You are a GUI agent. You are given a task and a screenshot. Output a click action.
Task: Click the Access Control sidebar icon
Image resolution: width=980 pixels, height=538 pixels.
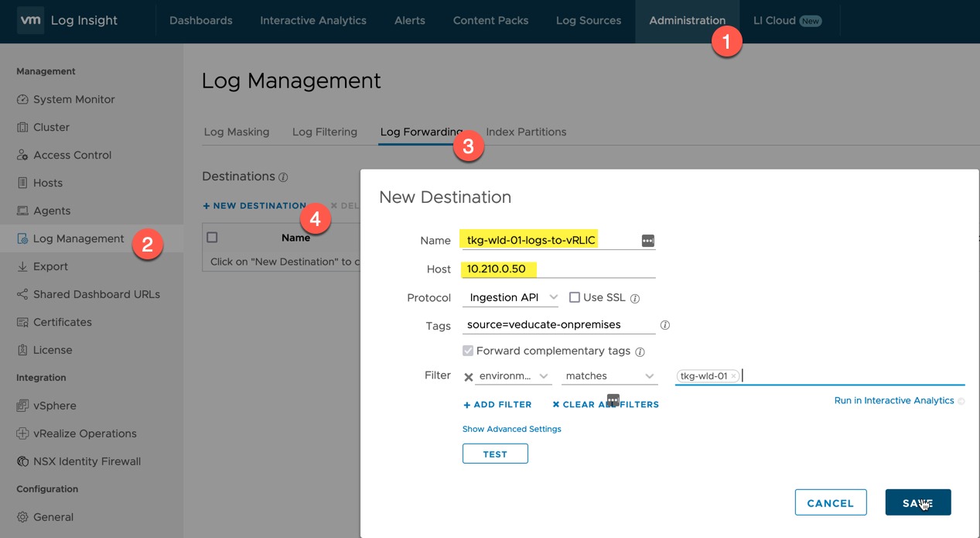[22, 156]
